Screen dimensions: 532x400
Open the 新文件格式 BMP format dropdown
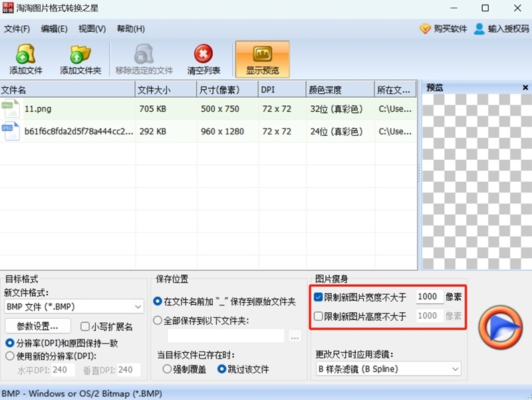click(73, 306)
